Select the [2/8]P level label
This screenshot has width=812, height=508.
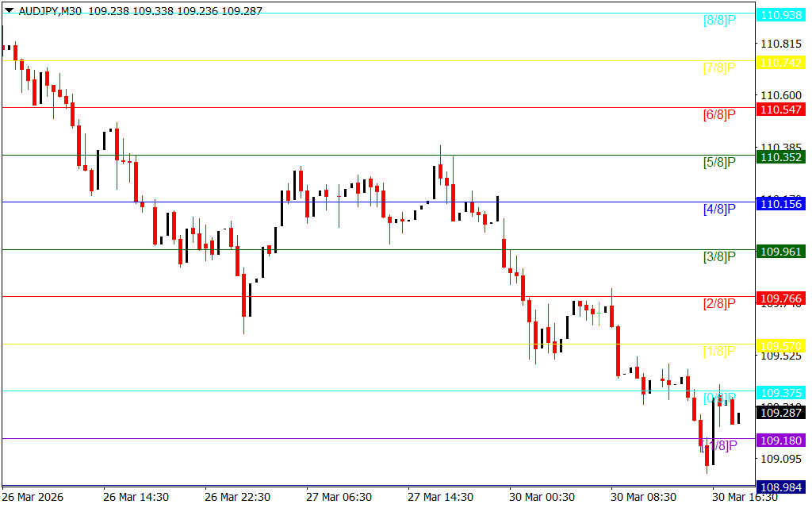(x=719, y=304)
